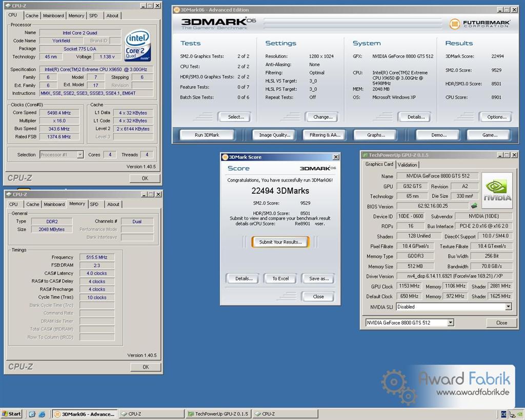Switch to CPU tab in lower CPU-Z window
The width and height of the screenshot is (525, 420).
tap(13, 204)
